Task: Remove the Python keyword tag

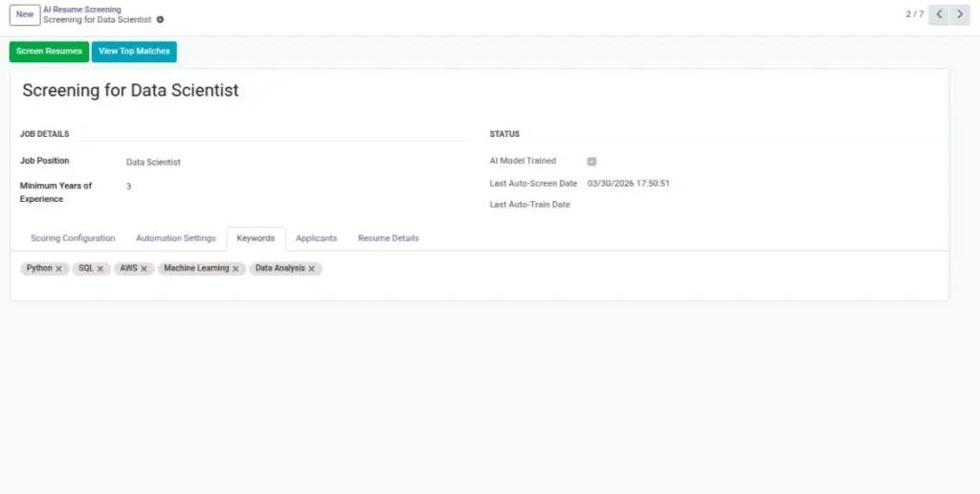Action: (x=58, y=269)
